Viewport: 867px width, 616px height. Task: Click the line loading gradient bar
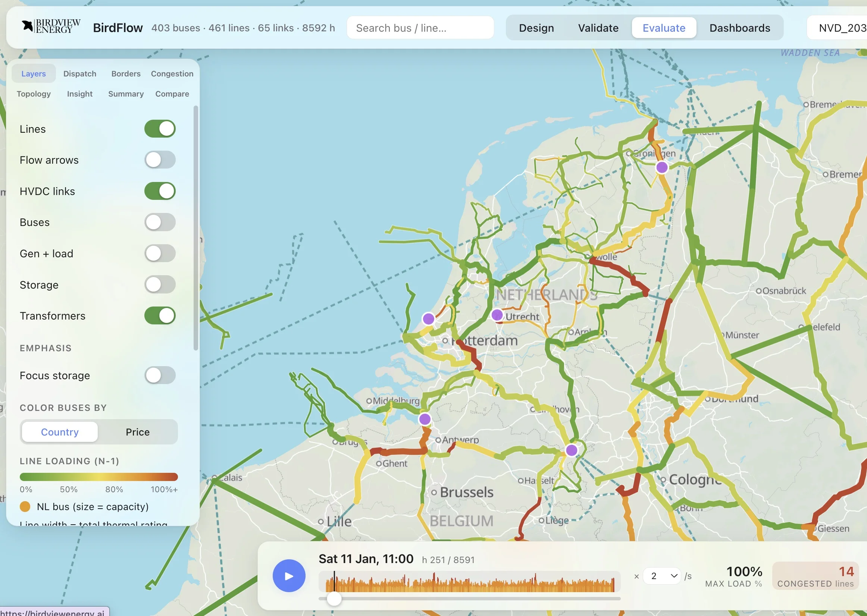[x=98, y=477]
